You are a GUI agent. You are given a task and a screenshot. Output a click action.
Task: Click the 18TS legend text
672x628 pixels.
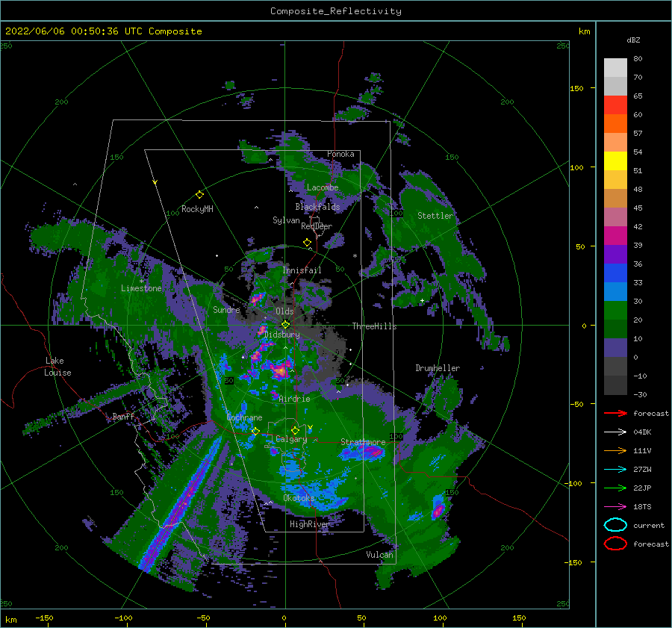click(642, 507)
